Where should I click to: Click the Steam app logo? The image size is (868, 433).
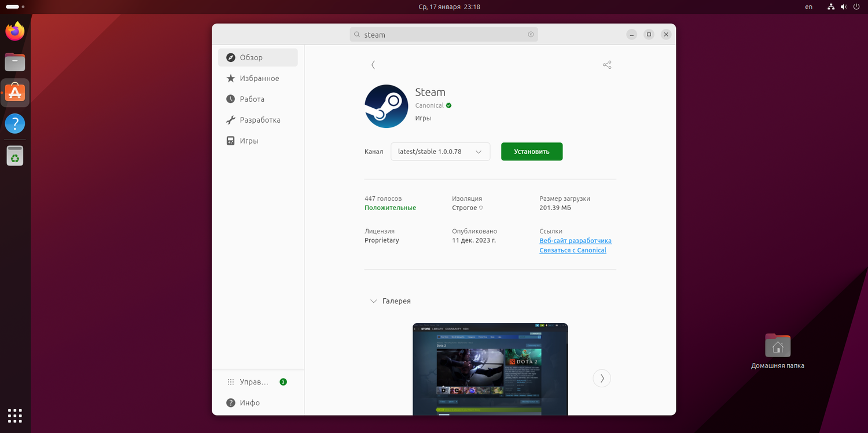(x=387, y=107)
